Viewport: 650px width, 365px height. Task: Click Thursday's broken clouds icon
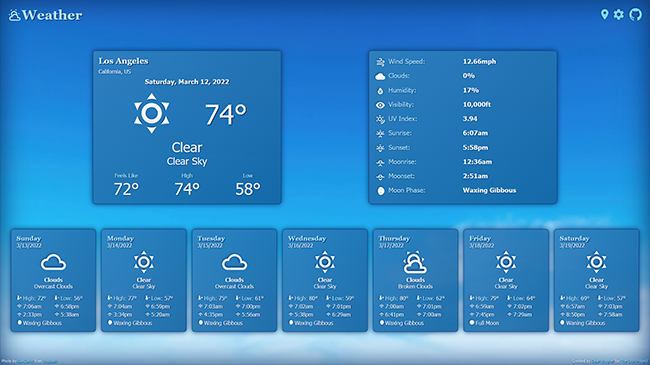pyautogui.click(x=415, y=263)
